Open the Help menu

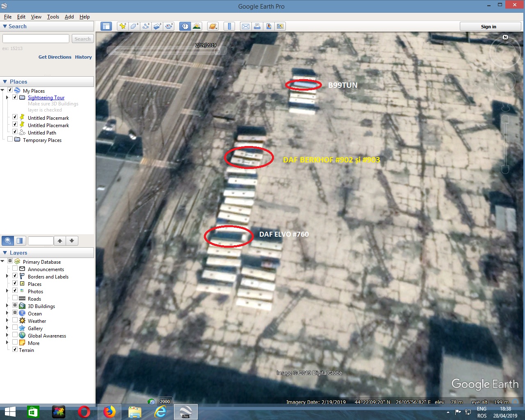84,17
